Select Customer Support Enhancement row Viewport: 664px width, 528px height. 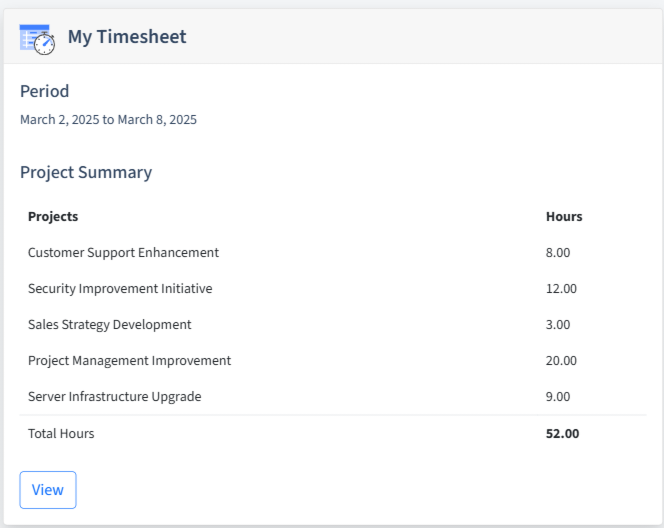[x=333, y=252]
